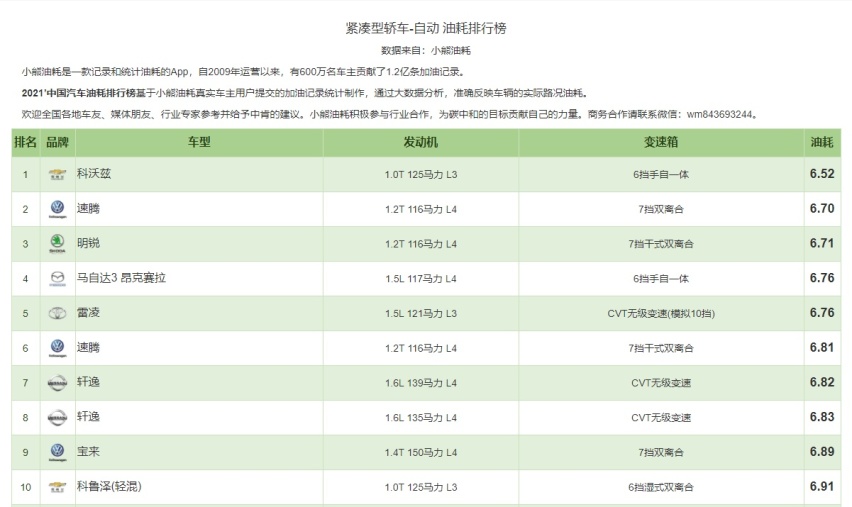Click the 变速箱 column header
This screenshot has height=507, width=852.
click(661, 142)
